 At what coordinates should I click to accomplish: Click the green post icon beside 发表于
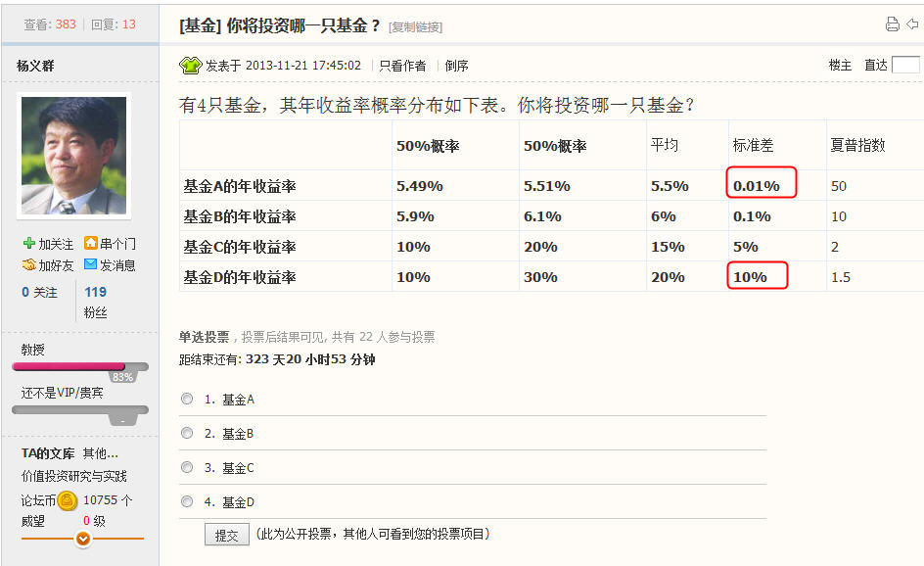click(190, 66)
